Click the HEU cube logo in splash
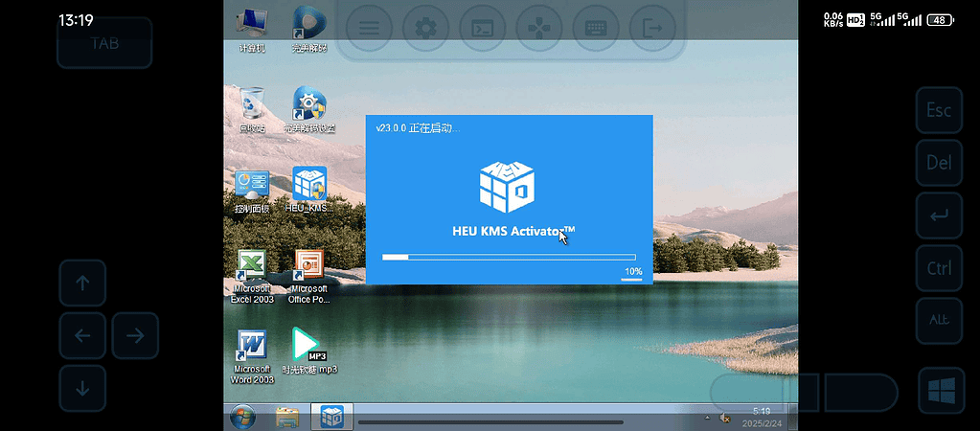The height and width of the screenshot is (431, 980). coord(507,186)
